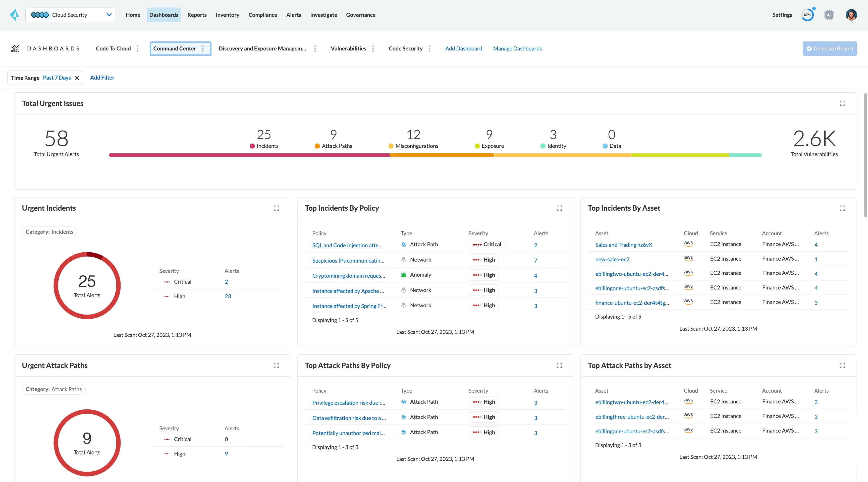Click Generate Report button
The width and height of the screenshot is (868, 482).
[829, 48]
